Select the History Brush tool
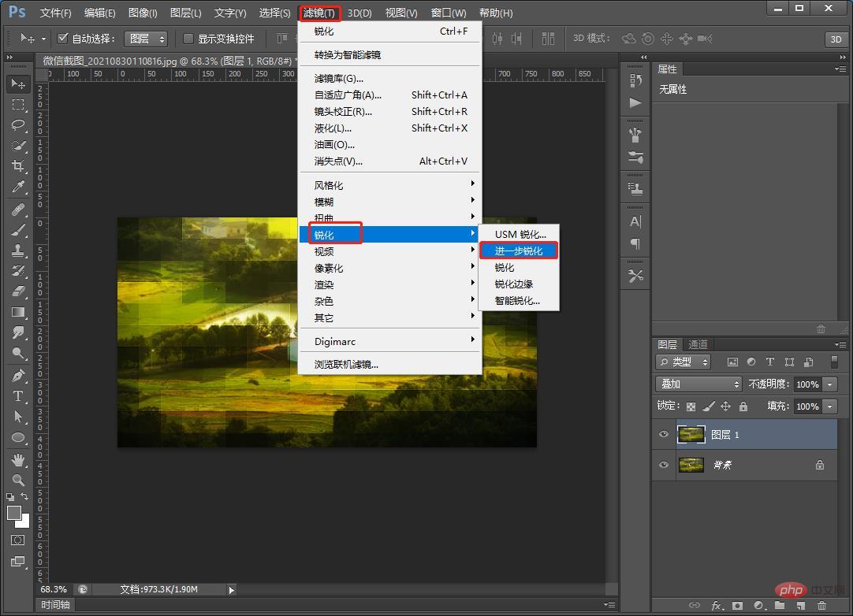This screenshot has height=616, width=853. point(18,271)
